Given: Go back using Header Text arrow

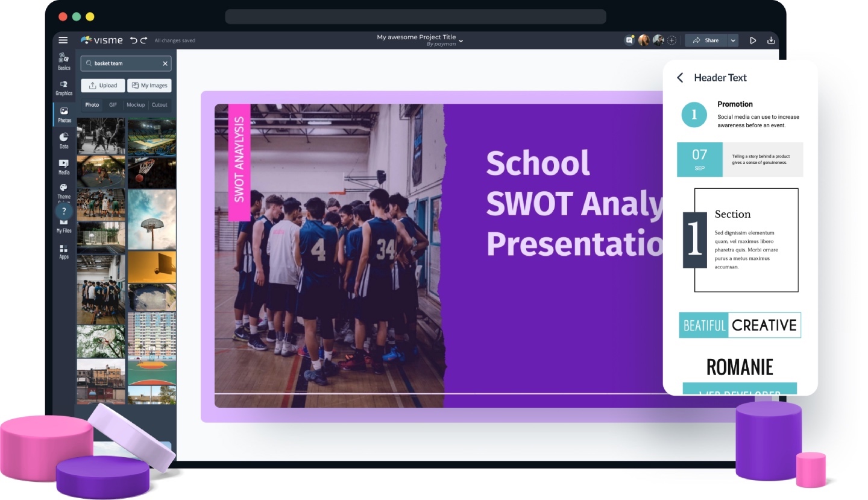Looking at the screenshot, I should pyautogui.click(x=680, y=78).
